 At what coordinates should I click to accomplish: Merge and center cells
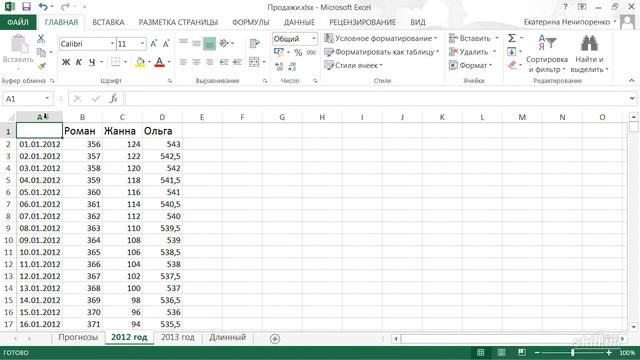tap(254, 62)
